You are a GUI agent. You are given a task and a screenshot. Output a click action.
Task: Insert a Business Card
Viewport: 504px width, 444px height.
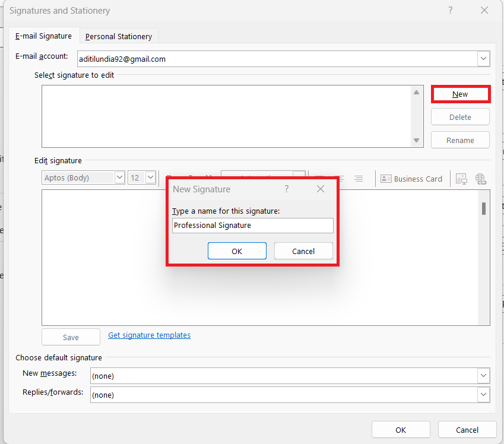[411, 179]
